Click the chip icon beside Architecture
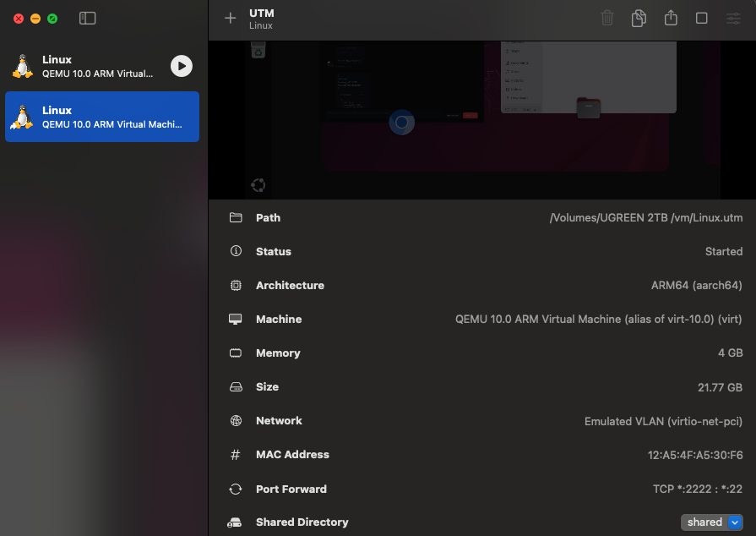This screenshot has height=536, width=756. tap(236, 286)
